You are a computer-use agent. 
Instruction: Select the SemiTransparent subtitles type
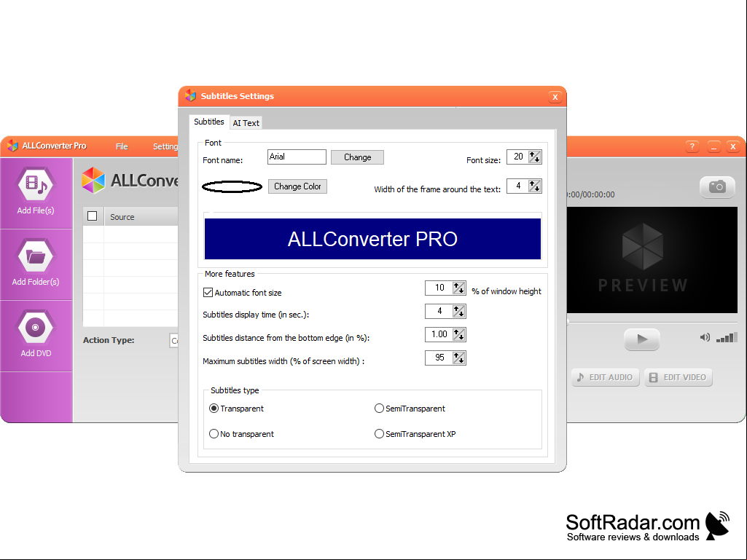coord(379,408)
